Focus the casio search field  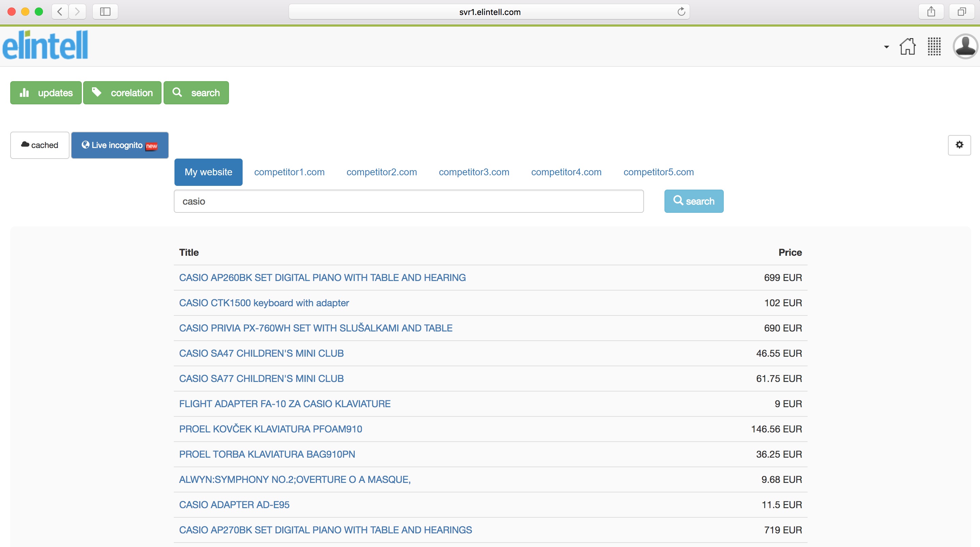[409, 201]
